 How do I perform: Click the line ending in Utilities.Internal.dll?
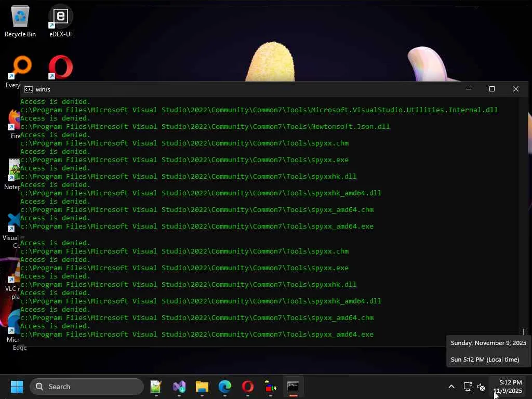coord(259,110)
